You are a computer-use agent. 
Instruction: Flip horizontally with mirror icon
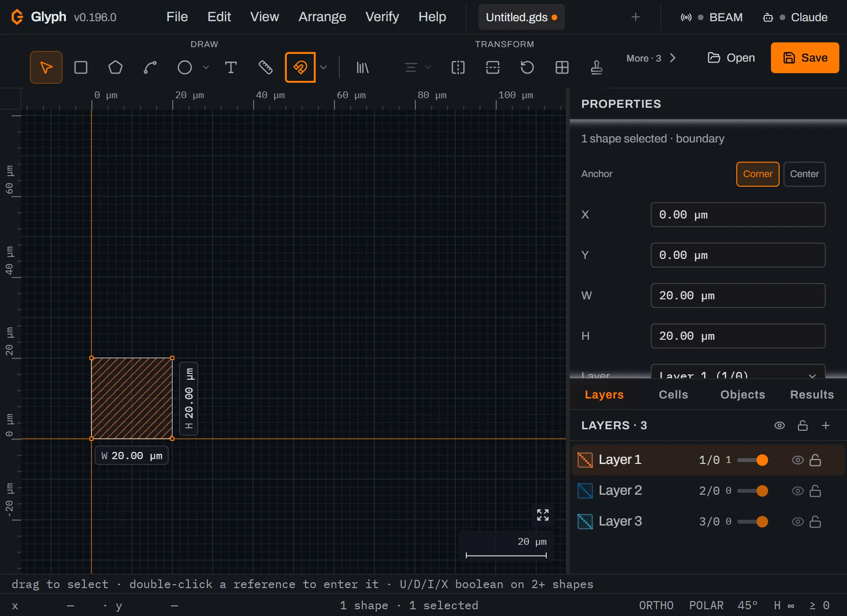point(458,67)
